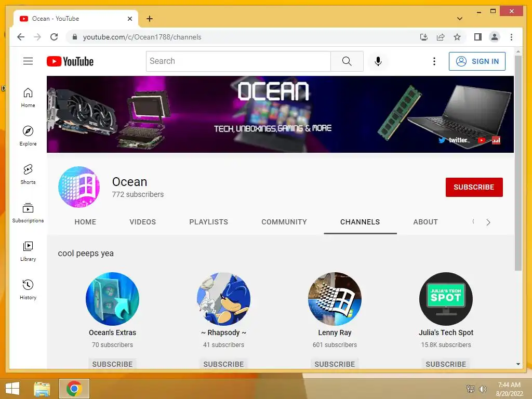532x399 pixels.
Task: Subscribe to Lenny Ray
Action: pyautogui.click(x=335, y=364)
